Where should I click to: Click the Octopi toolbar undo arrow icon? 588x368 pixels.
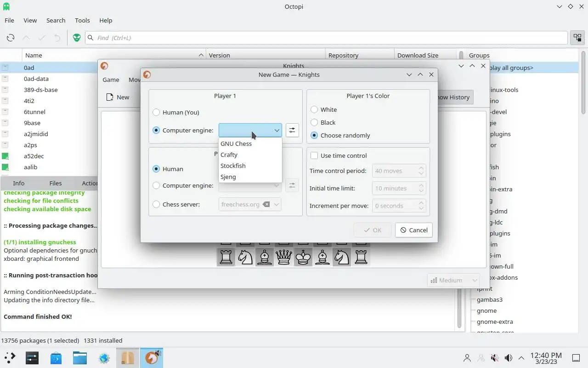(x=57, y=38)
